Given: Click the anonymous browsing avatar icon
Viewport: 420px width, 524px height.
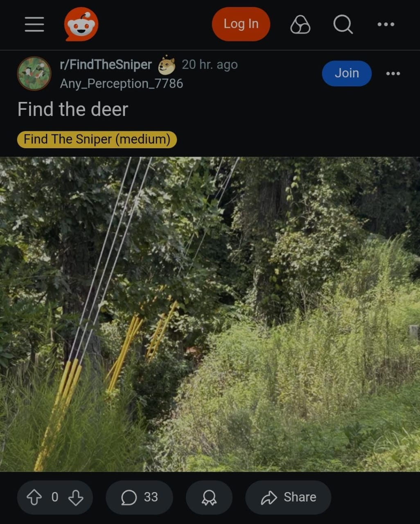Looking at the screenshot, I should pyautogui.click(x=300, y=24).
